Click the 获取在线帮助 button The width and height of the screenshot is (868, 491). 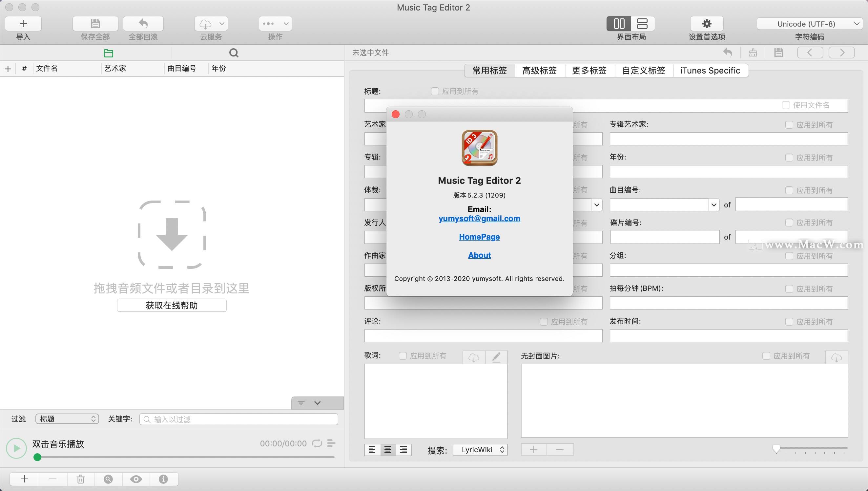[172, 306]
